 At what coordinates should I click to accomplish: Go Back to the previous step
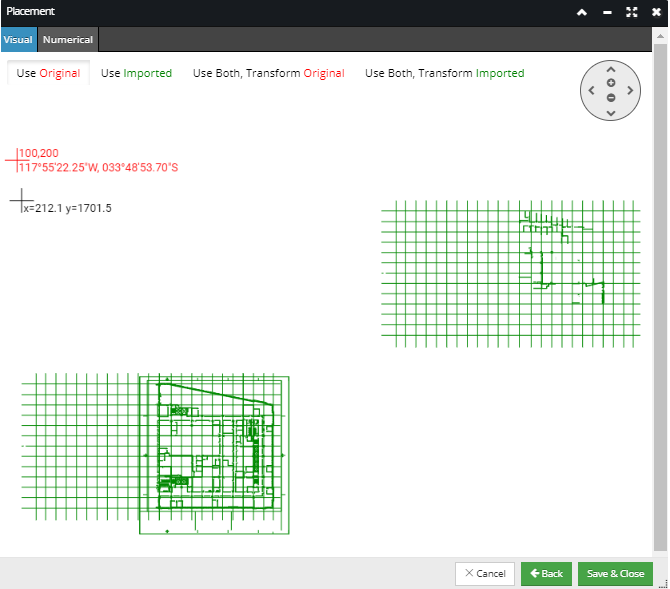(546, 574)
